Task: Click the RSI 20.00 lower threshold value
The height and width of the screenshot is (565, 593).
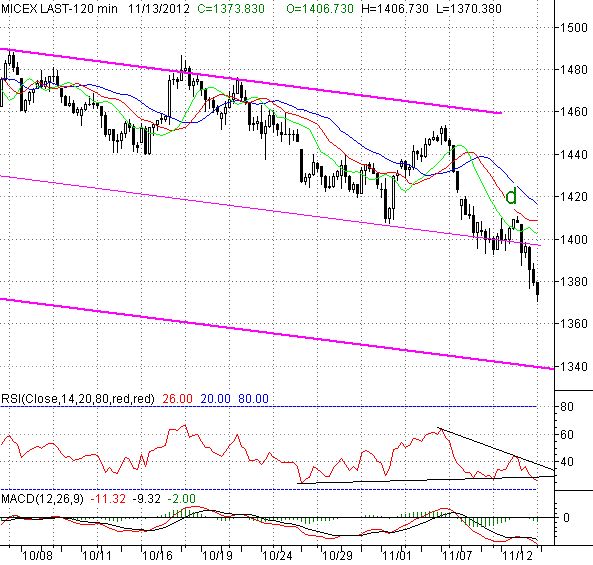Action: click(x=215, y=399)
